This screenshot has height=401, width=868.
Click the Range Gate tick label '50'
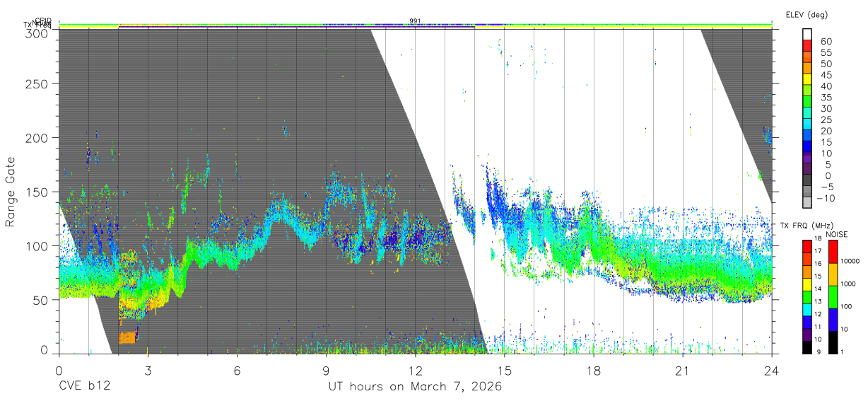point(40,299)
